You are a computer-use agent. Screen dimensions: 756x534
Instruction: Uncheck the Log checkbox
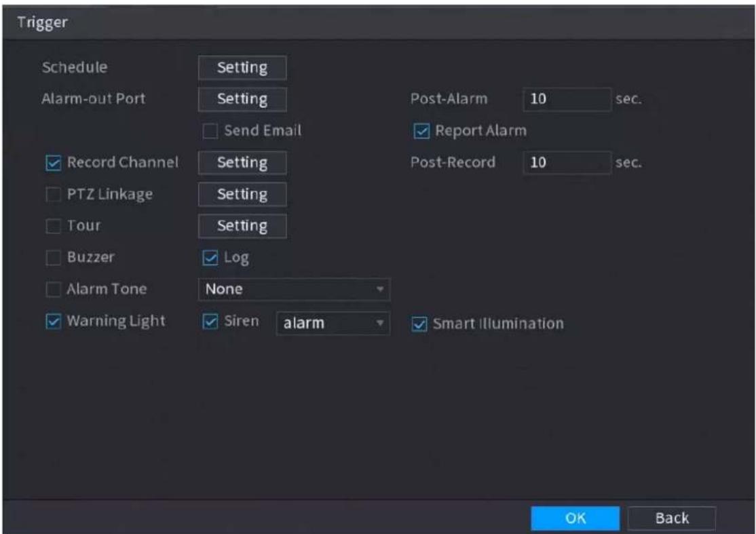pyautogui.click(x=210, y=258)
